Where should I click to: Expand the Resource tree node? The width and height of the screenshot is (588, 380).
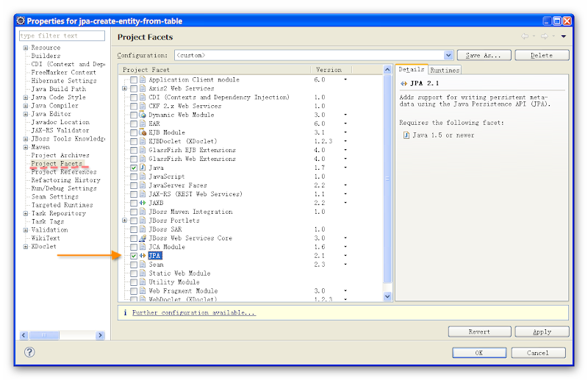pyautogui.click(x=26, y=48)
